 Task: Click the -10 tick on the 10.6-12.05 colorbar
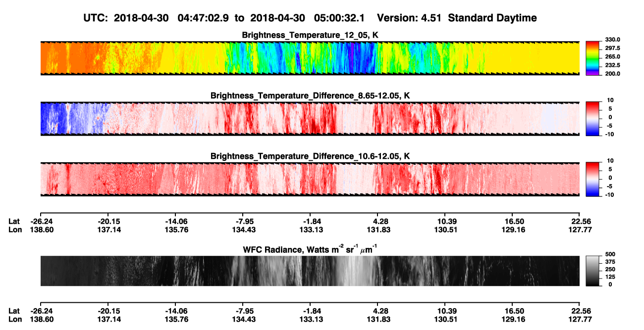pos(611,194)
